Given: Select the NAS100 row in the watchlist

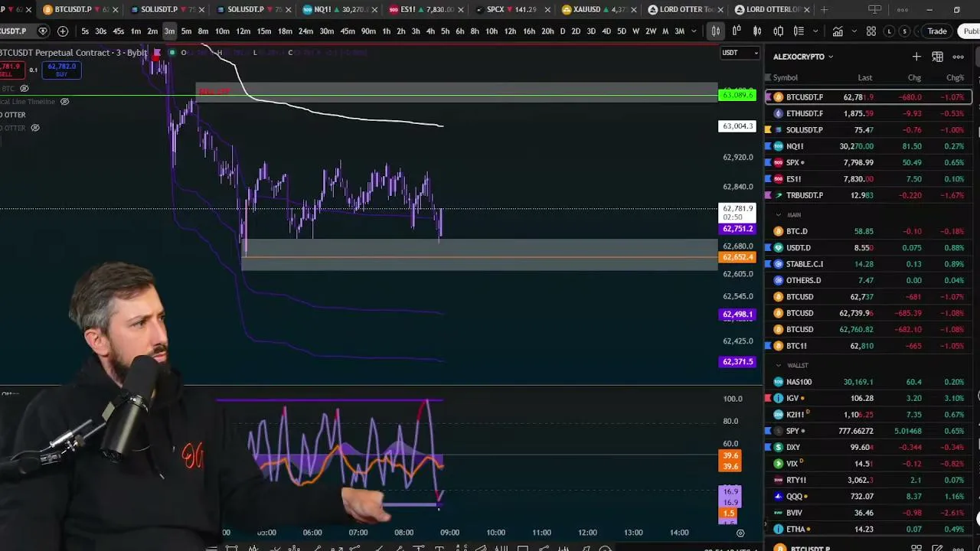Looking at the screenshot, I should tap(869, 382).
